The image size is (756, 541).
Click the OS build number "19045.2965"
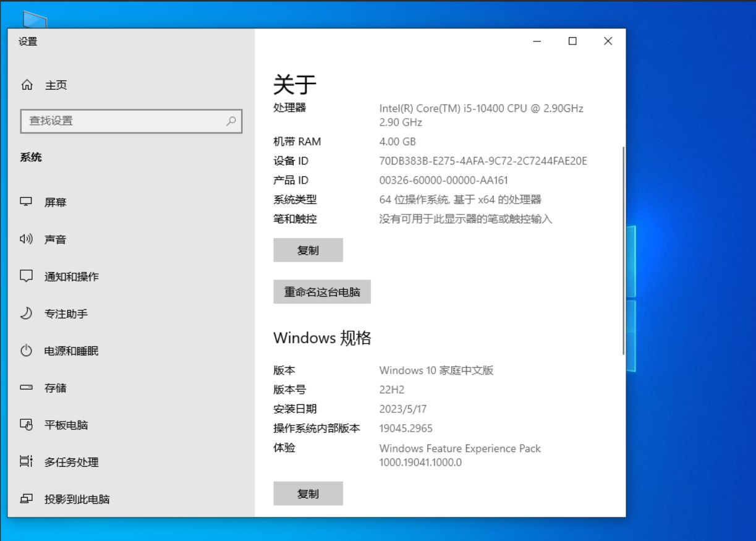tap(406, 428)
